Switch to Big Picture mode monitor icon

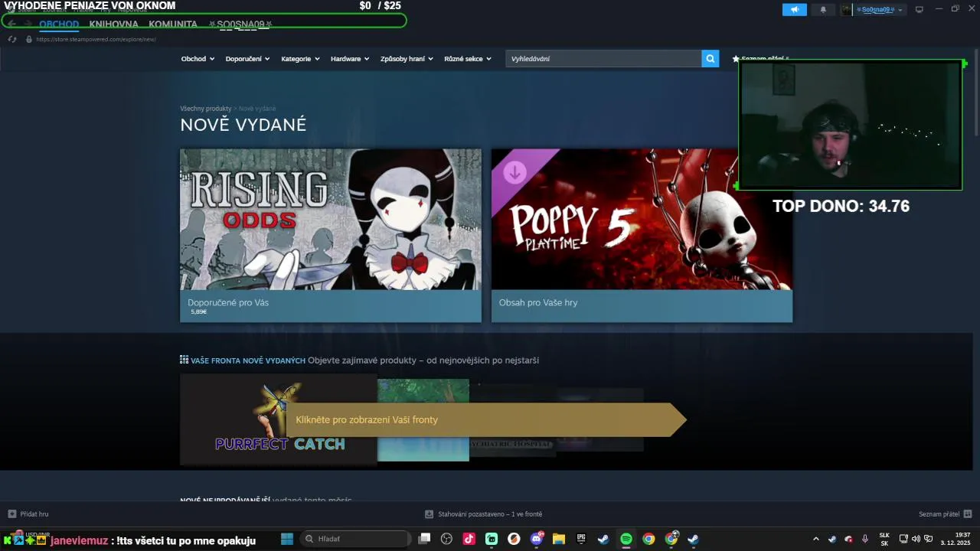tap(920, 10)
